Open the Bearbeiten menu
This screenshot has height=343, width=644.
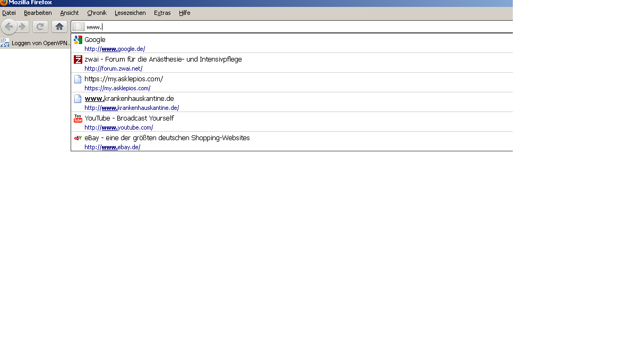38,13
